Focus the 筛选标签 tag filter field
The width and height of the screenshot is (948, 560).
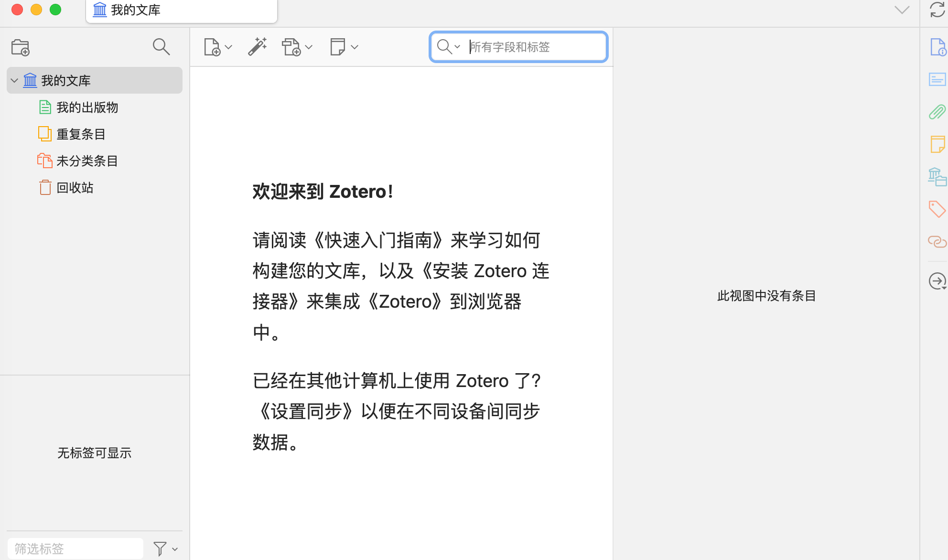(75, 549)
